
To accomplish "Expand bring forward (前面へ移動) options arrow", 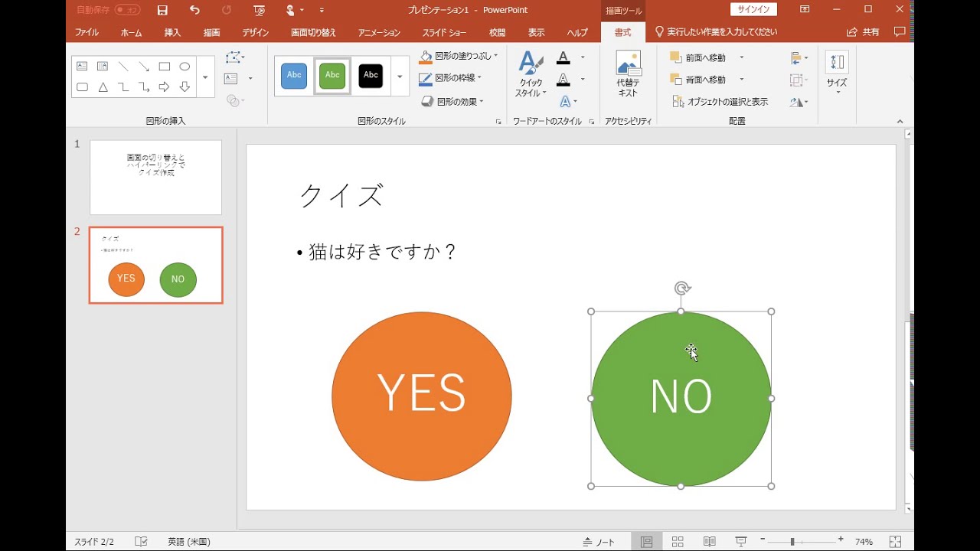I will 741,57.
